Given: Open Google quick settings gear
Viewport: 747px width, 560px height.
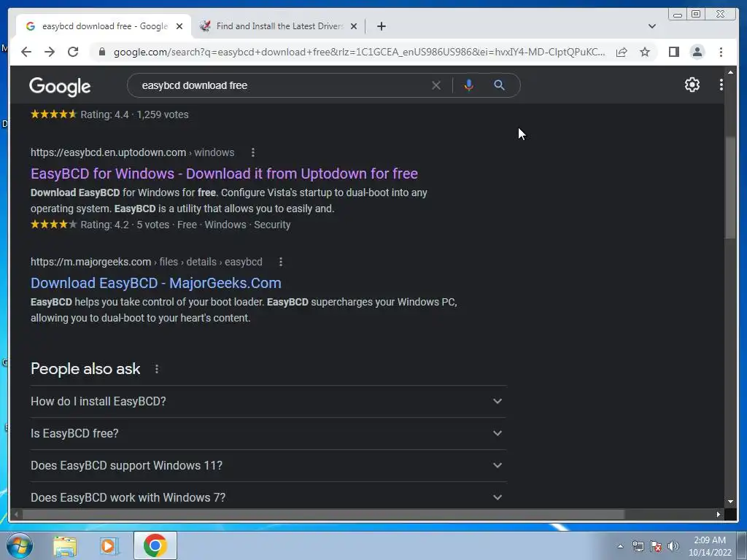Looking at the screenshot, I should tap(692, 85).
